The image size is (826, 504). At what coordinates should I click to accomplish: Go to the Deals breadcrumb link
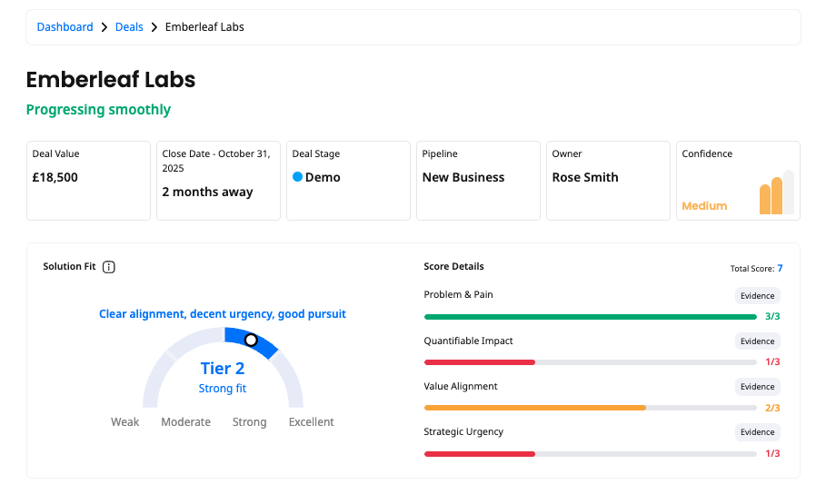(x=129, y=27)
